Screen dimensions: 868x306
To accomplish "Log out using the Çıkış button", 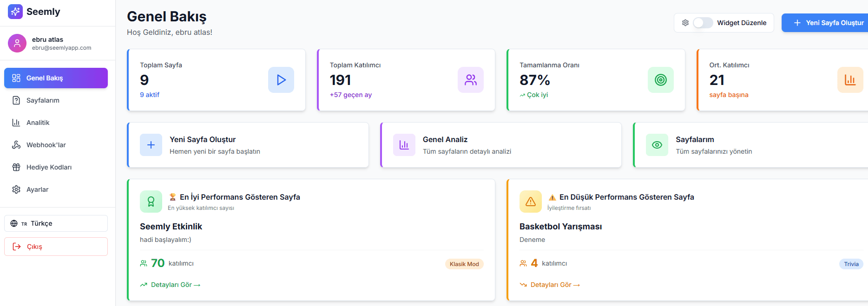I will (56, 247).
